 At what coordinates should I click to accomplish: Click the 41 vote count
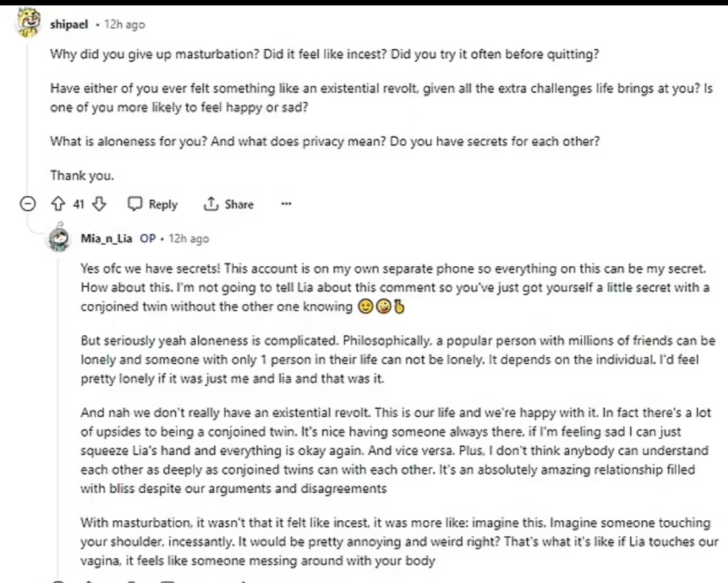click(x=79, y=204)
